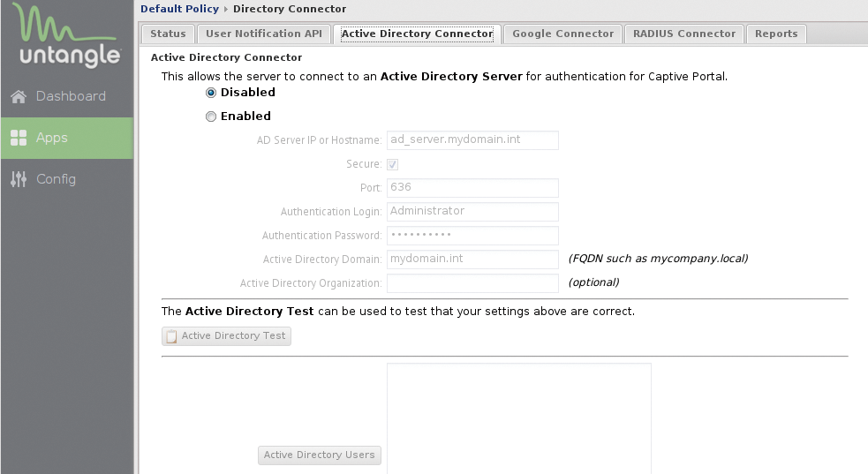Switch to the User Notification API tab
The width and height of the screenshot is (868, 474).
[264, 34]
